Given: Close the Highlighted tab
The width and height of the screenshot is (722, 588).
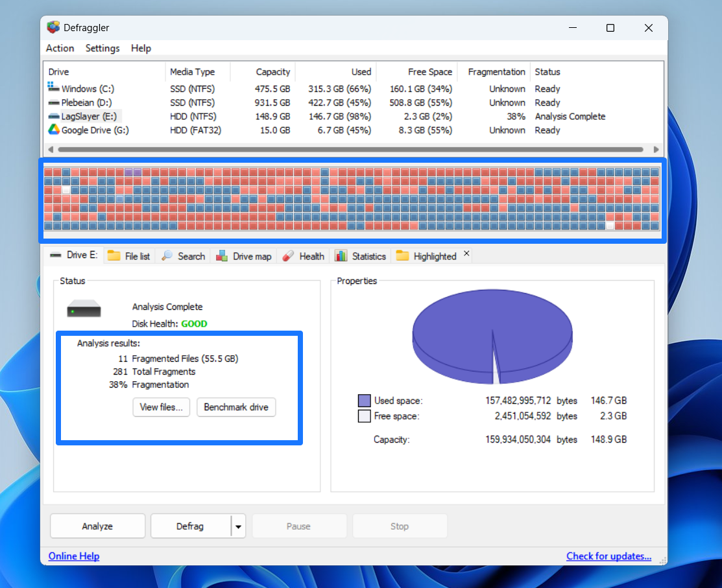Looking at the screenshot, I should [466, 253].
